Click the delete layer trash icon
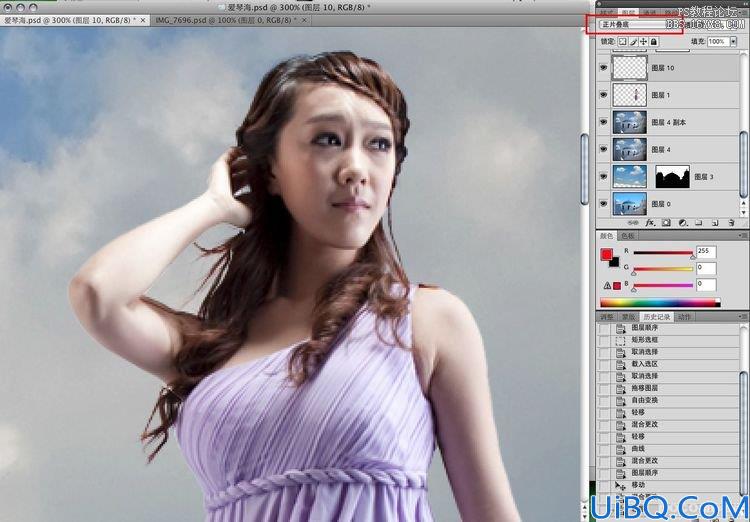This screenshot has width=750, height=522. pos(731,223)
